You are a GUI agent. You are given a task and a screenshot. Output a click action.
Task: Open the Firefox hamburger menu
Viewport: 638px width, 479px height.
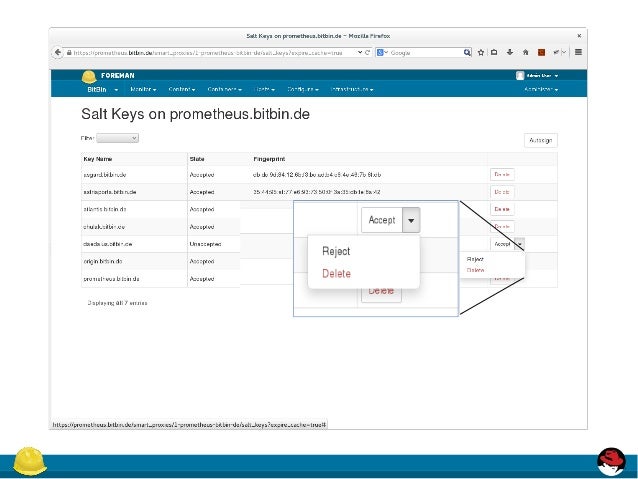pyautogui.click(x=578, y=52)
